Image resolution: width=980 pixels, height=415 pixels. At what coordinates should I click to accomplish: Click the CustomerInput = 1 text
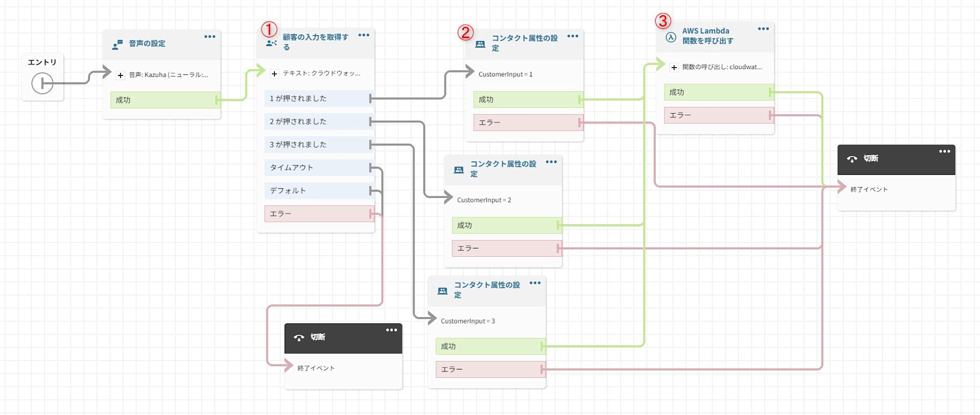click(x=505, y=74)
